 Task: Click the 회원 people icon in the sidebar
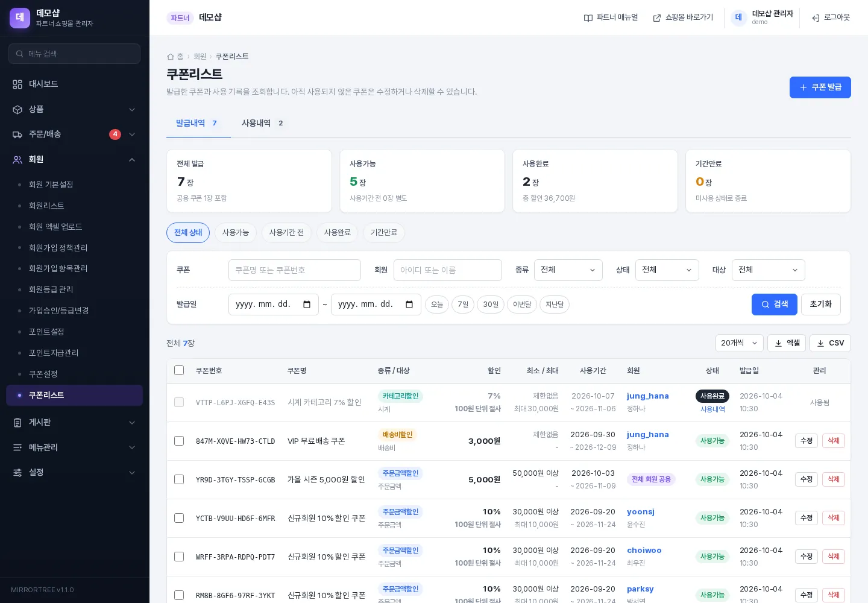17,160
